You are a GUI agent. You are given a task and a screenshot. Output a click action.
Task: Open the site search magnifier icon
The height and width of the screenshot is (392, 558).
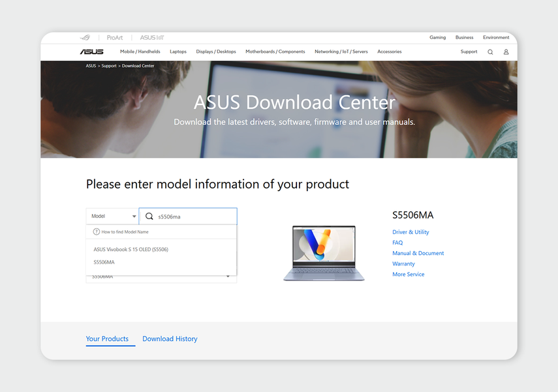(x=490, y=52)
